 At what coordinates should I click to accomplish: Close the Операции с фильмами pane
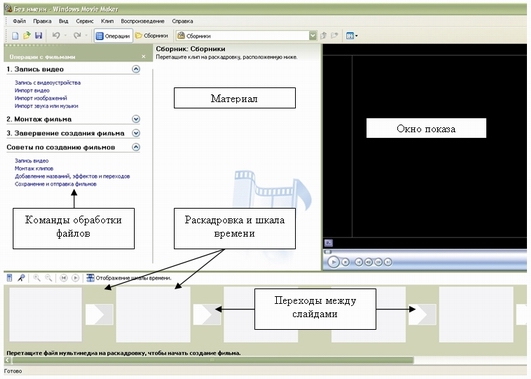[144, 56]
